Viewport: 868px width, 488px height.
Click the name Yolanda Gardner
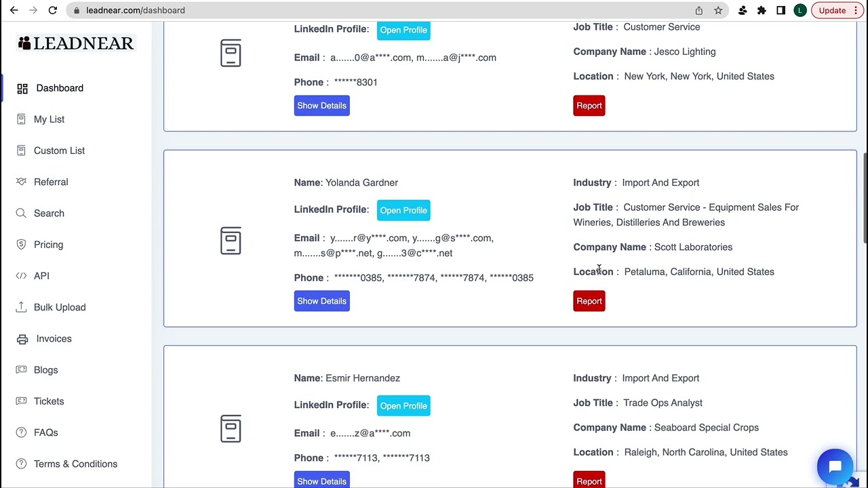pos(361,182)
